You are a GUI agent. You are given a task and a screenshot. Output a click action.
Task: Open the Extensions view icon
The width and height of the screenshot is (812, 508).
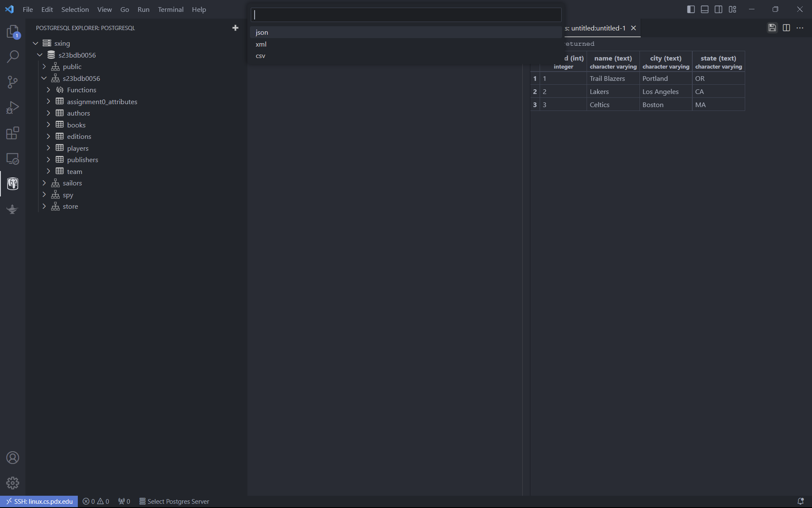tap(13, 133)
